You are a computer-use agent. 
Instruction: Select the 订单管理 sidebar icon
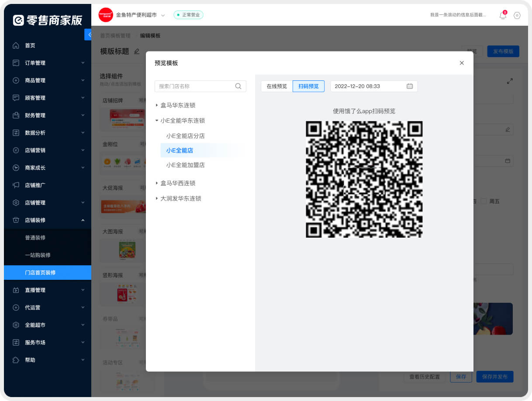pyautogui.click(x=16, y=63)
